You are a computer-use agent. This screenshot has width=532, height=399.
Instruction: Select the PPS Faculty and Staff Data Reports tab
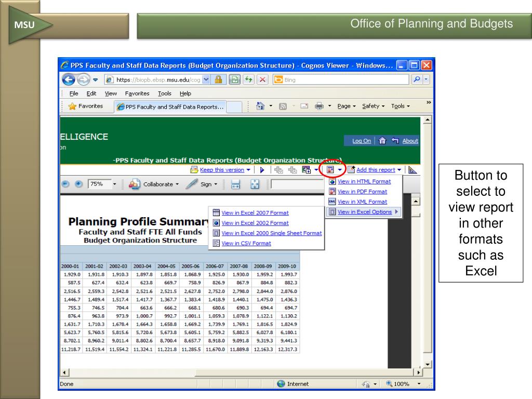170,107
